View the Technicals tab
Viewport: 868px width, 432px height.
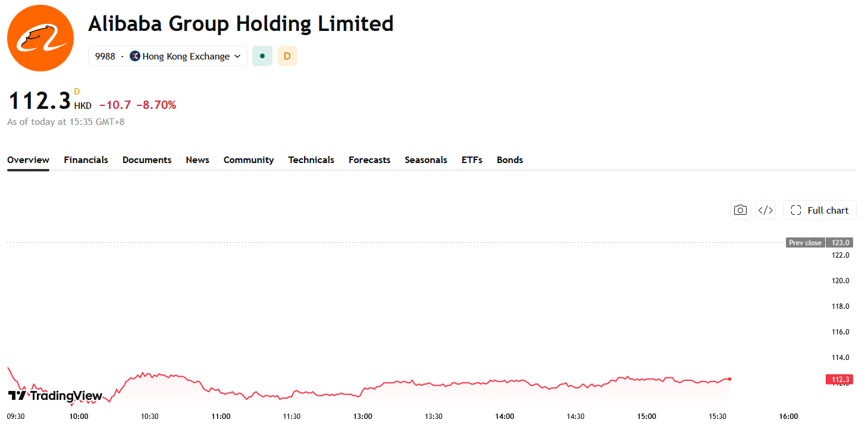[311, 159]
